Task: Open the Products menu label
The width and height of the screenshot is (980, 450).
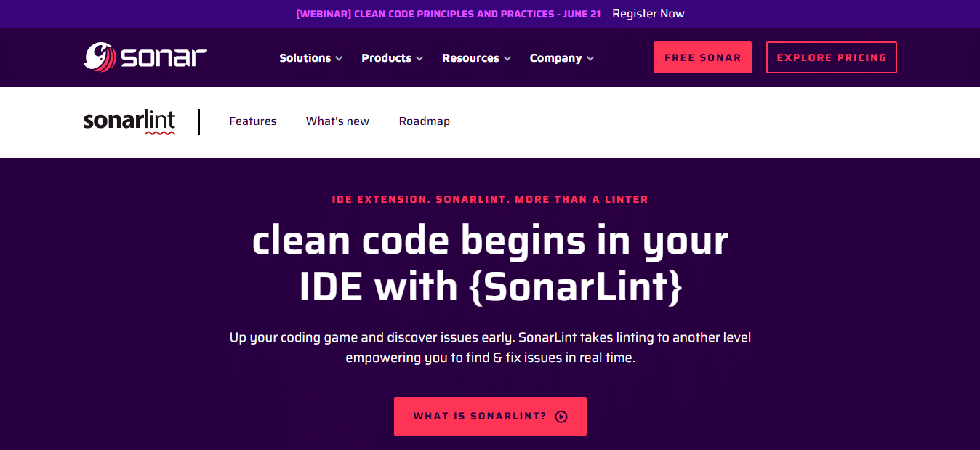Action: [386, 58]
